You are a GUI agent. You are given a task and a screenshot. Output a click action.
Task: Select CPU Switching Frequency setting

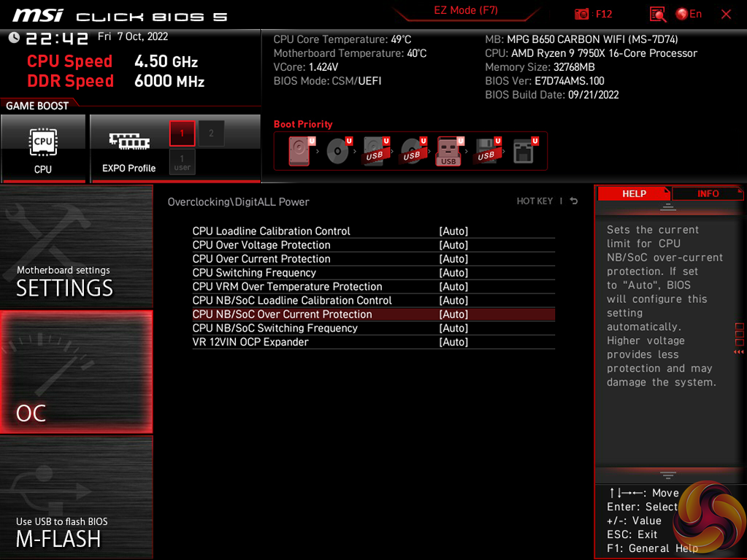pyautogui.click(x=254, y=272)
